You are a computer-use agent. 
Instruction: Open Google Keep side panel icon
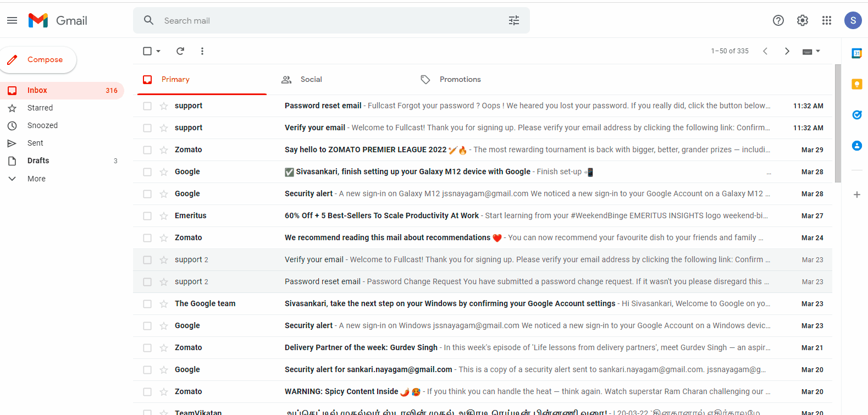point(857,84)
